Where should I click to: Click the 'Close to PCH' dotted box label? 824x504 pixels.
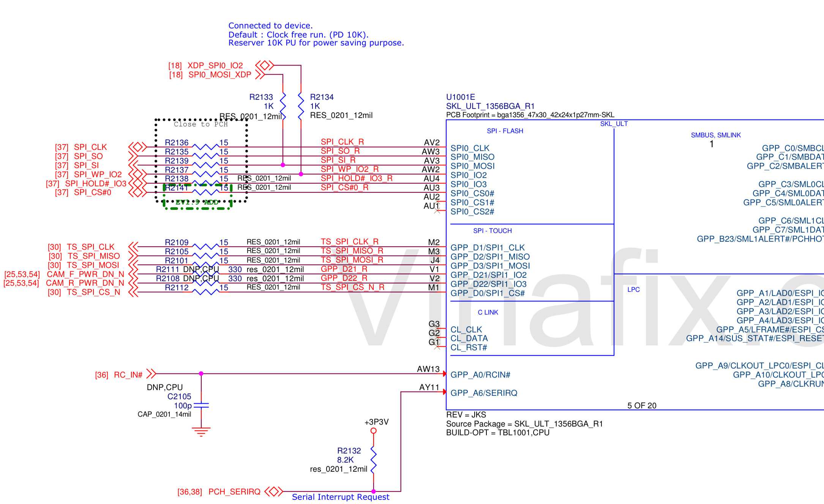200,124
